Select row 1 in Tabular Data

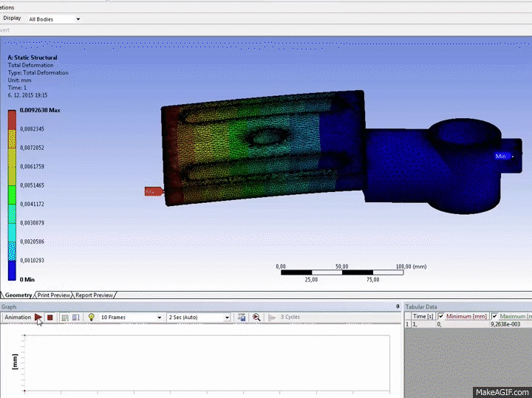pyautogui.click(x=407, y=325)
